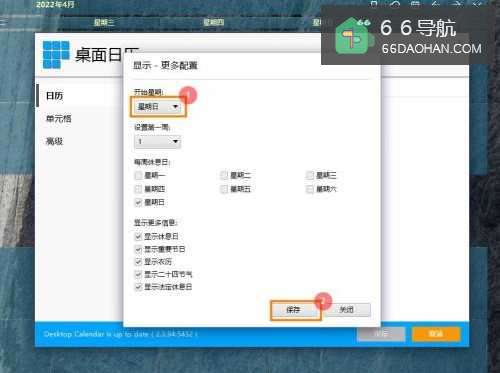Check the 星期三 rest day checkbox
The image size is (500, 373).
pyautogui.click(x=310, y=175)
